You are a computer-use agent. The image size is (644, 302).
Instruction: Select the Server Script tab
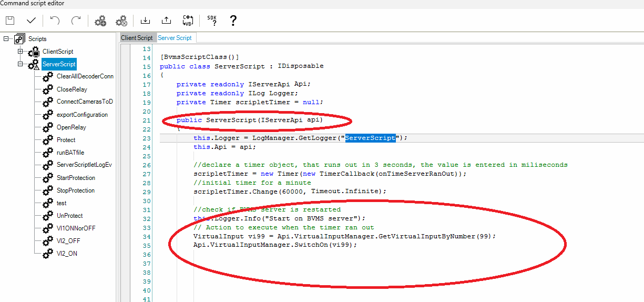(x=175, y=38)
